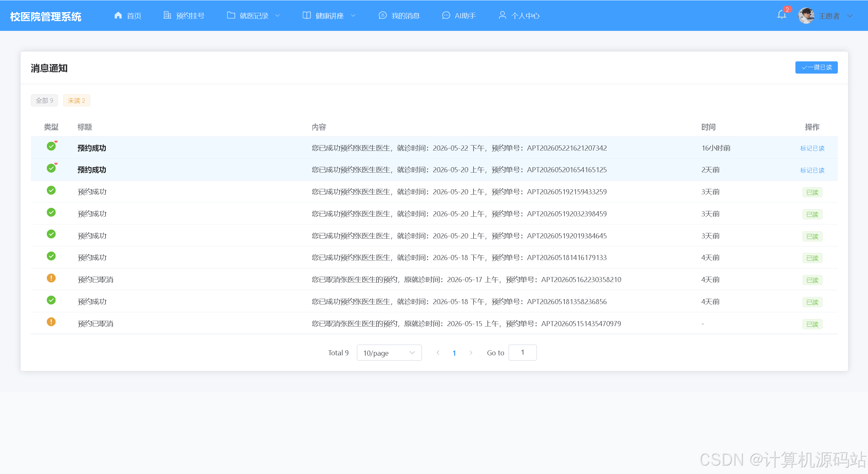Image resolution: width=868 pixels, height=474 pixels.
Task: Open 预约挂号 menu item
Action: (184, 16)
